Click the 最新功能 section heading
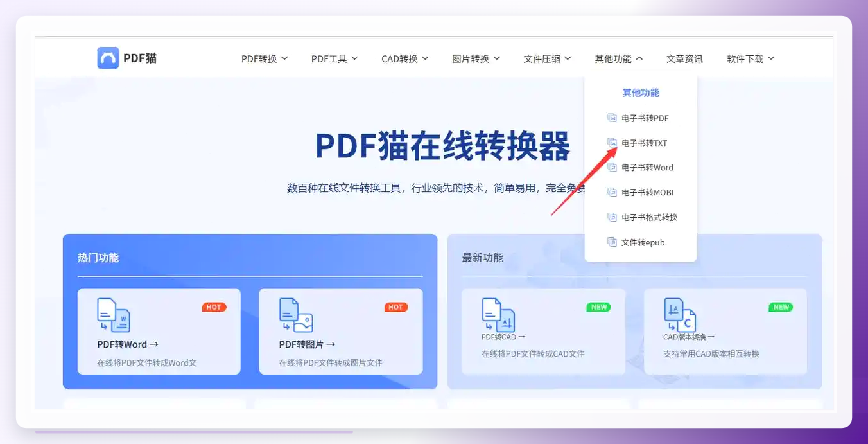 click(x=483, y=258)
